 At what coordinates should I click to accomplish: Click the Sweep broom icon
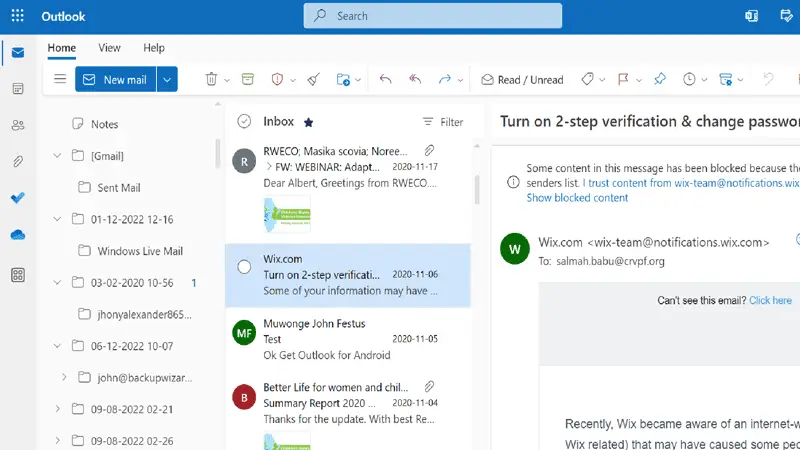[x=313, y=79]
